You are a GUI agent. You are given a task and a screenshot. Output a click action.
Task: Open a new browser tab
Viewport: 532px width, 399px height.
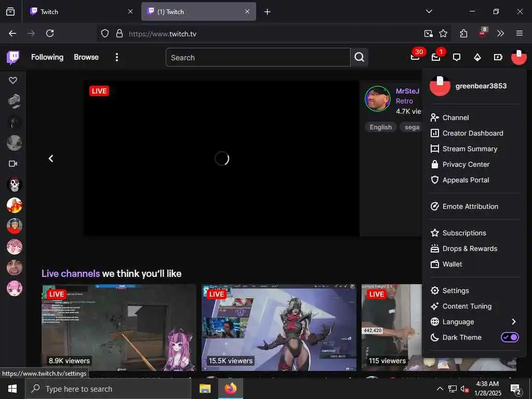click(268, 12)
